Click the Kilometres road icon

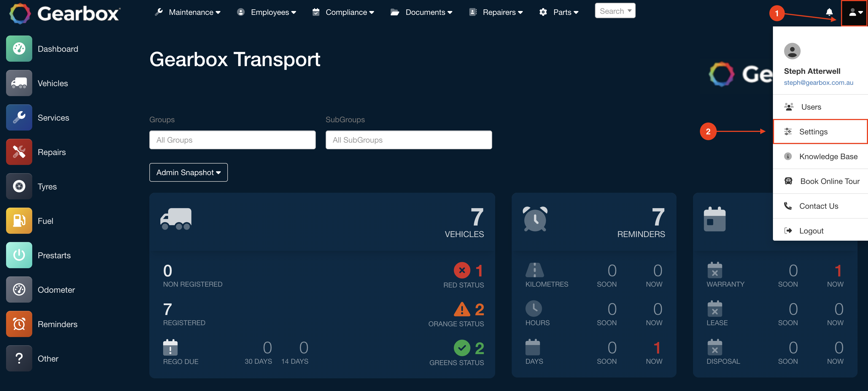(x=534, y=270)
